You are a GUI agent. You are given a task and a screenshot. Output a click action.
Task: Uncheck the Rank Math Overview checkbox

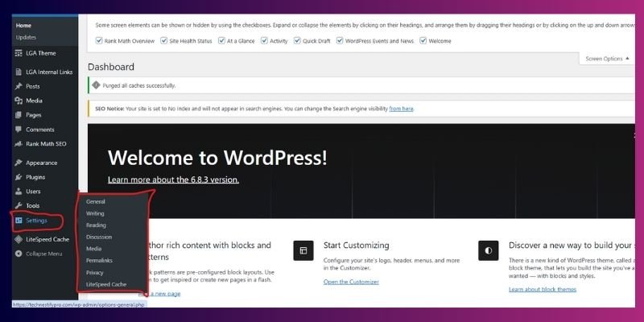point(98,41)
